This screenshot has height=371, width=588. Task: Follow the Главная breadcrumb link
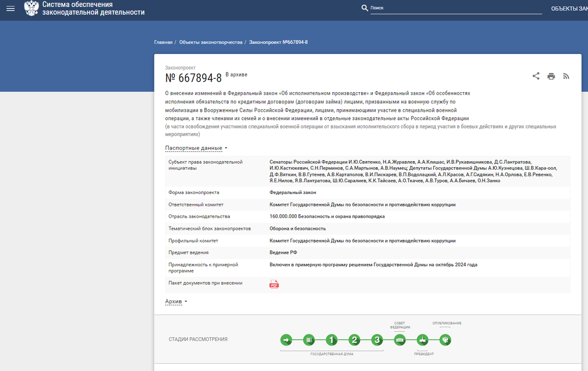162,42
